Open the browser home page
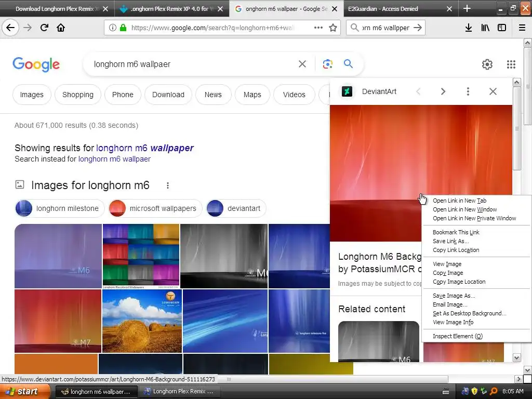 (x=61, y=28)
